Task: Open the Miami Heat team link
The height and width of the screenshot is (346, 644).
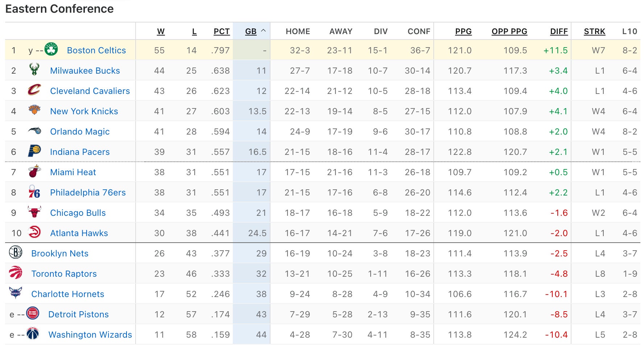Action: 73,172
